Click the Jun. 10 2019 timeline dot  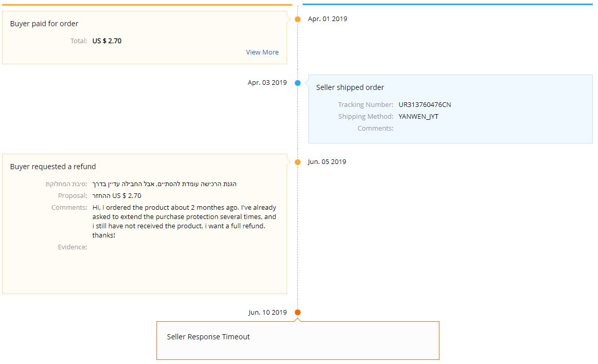point(297,313)
